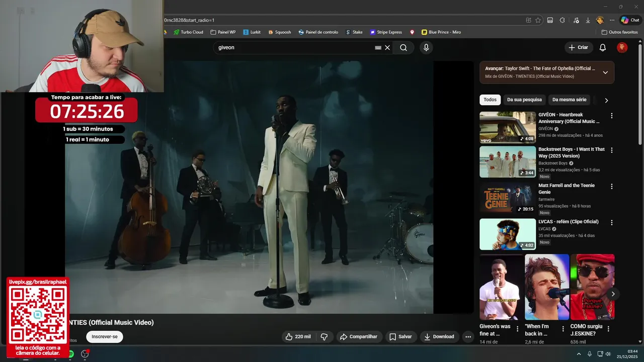Add page to favorites star icon
644x362 pixels.
(538, 20)
